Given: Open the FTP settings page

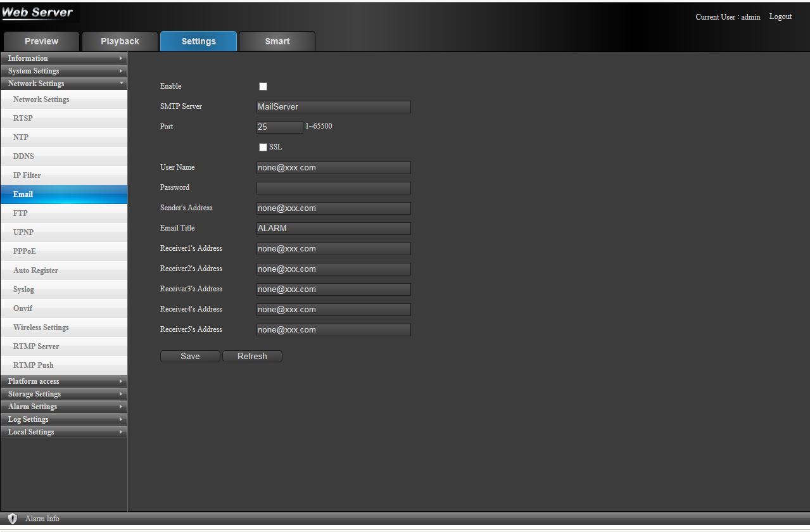Looking at the screenshot, I should (63, 213).
